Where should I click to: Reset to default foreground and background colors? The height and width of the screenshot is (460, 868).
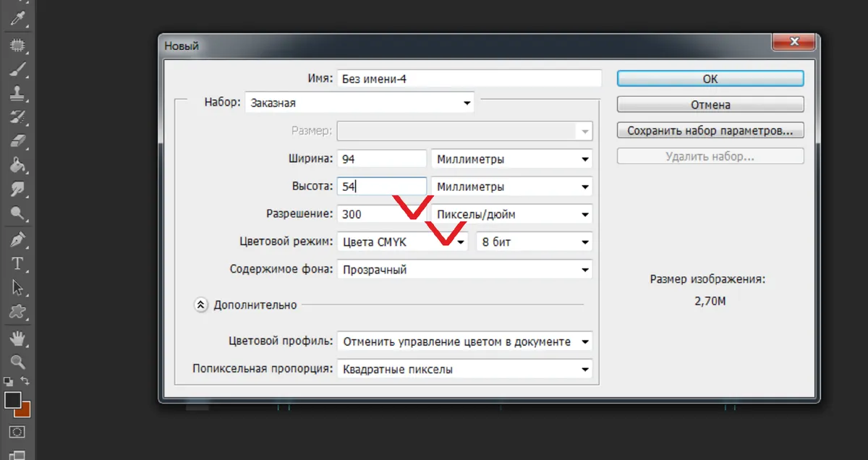[9, 380]
